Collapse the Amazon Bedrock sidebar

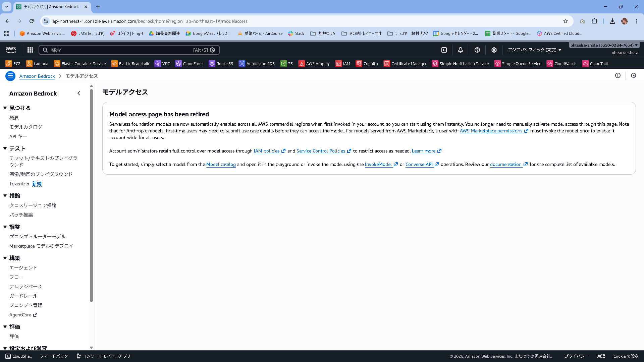(x=79, y=94)
